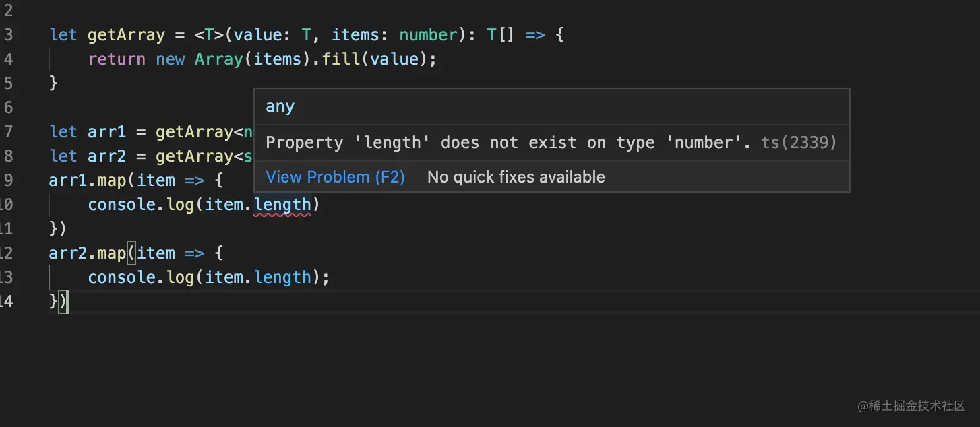The height and width of the screenshot is (427, 980).
Task: Click the 'any' type in hover tooltip
Action: [x=280, y=107]
